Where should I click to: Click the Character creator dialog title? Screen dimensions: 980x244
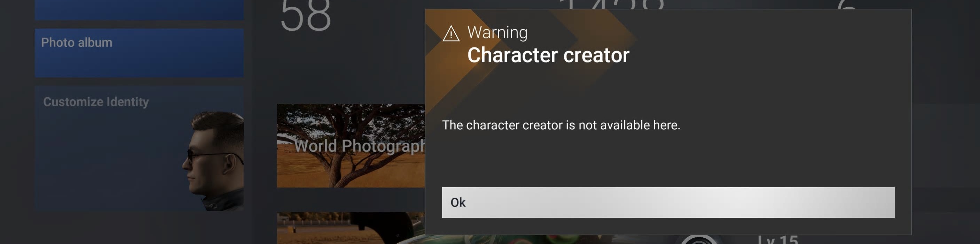click(548, 55)
